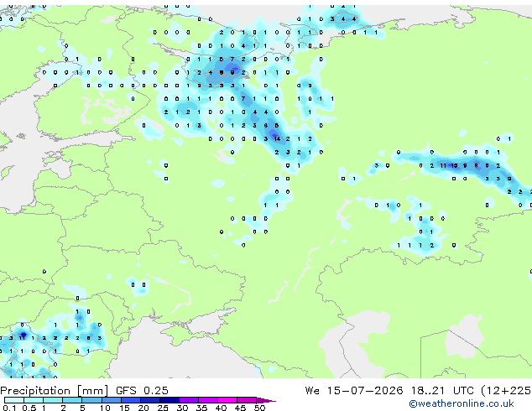Click the "14" precipitation value on map
The width and height of the screenshot is (532, 411).
[x=277, y=138]
